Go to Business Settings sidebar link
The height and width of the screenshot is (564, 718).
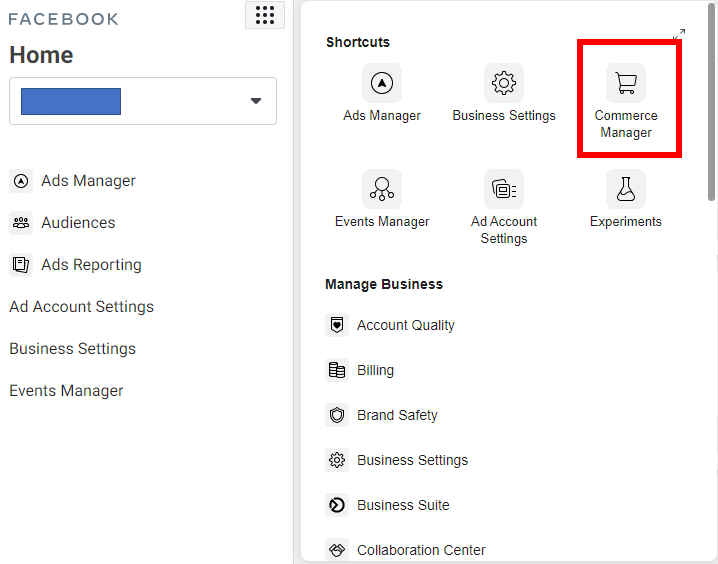pos(72,349)
